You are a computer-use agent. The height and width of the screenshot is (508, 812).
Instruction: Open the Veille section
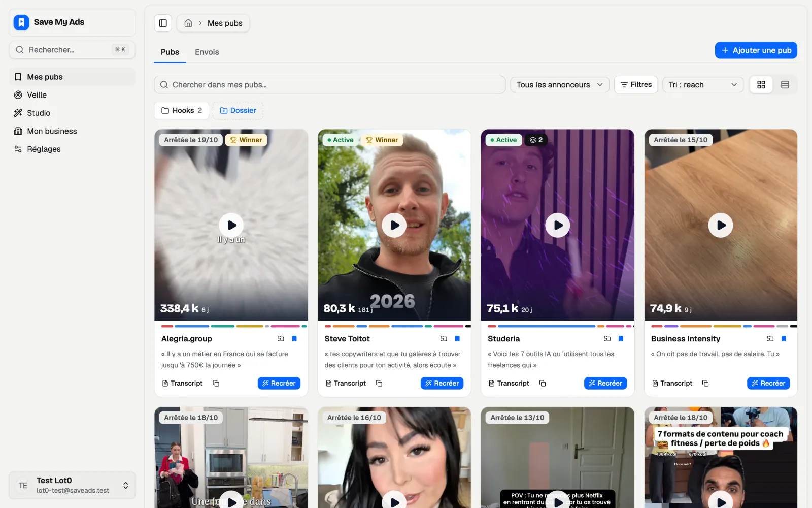coord(72,95)
